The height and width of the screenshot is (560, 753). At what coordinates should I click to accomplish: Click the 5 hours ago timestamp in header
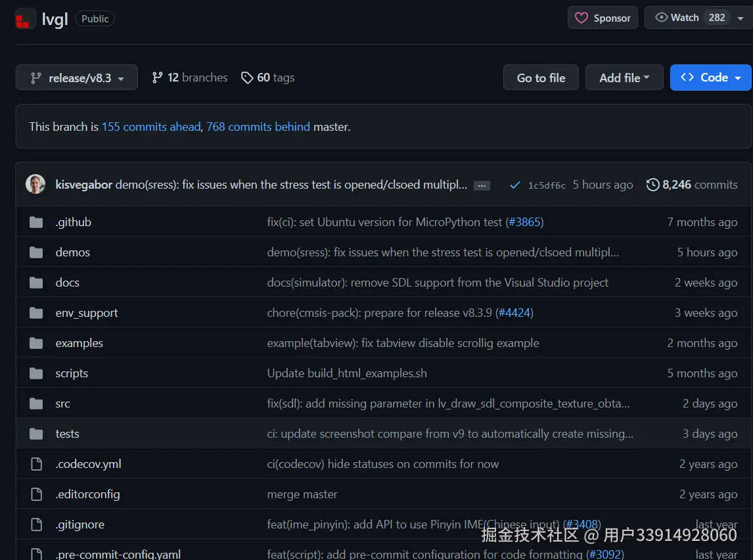pyautogui.click(x=603, y=185)
